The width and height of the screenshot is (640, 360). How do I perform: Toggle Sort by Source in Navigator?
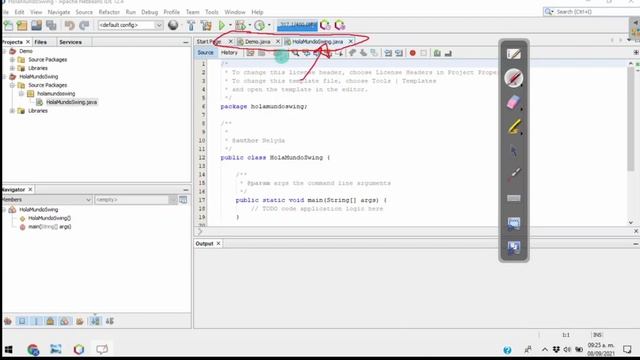point(110,322)
